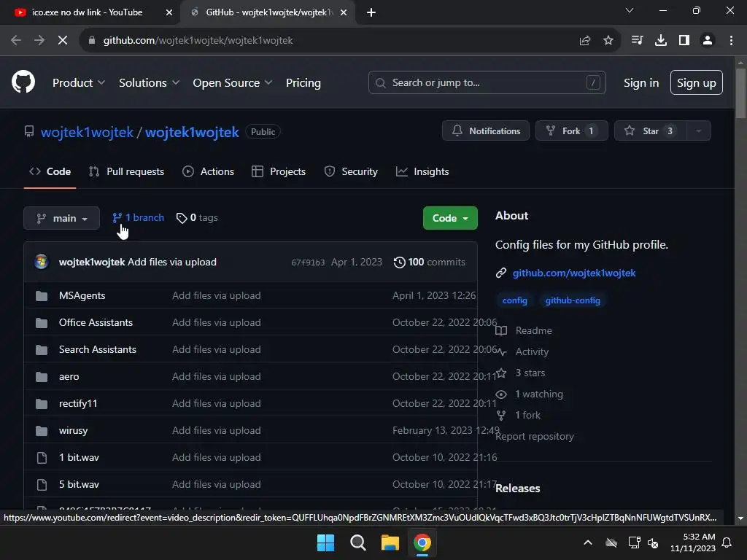Open the 5 bit.wav file
The image size is (747, 560).
(x=79, y=484)
